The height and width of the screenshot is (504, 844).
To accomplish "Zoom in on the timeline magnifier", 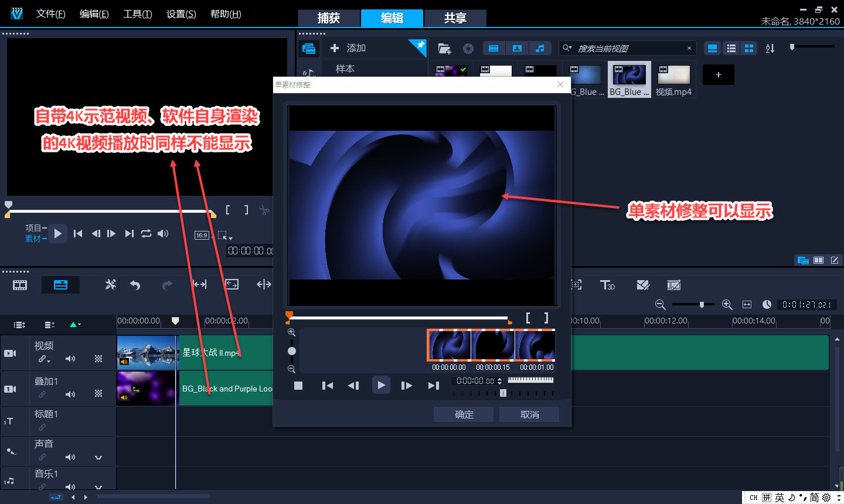I will coord(727,305).
